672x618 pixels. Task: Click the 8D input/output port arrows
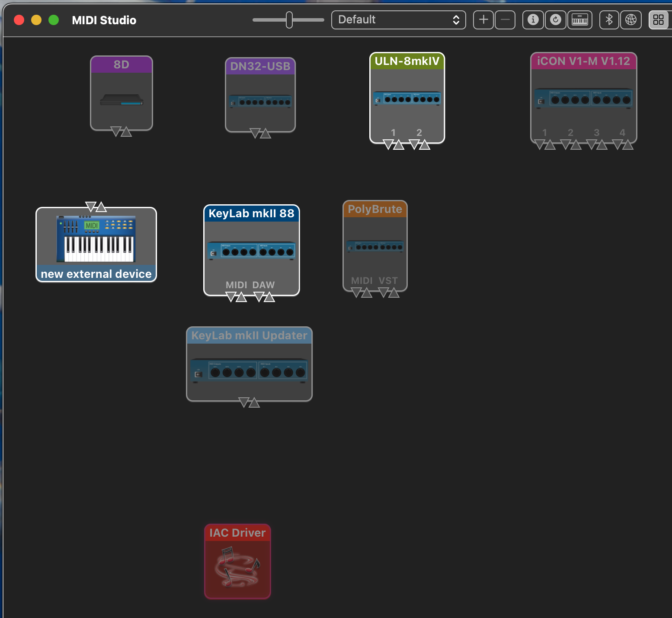[x=121, y=132]
